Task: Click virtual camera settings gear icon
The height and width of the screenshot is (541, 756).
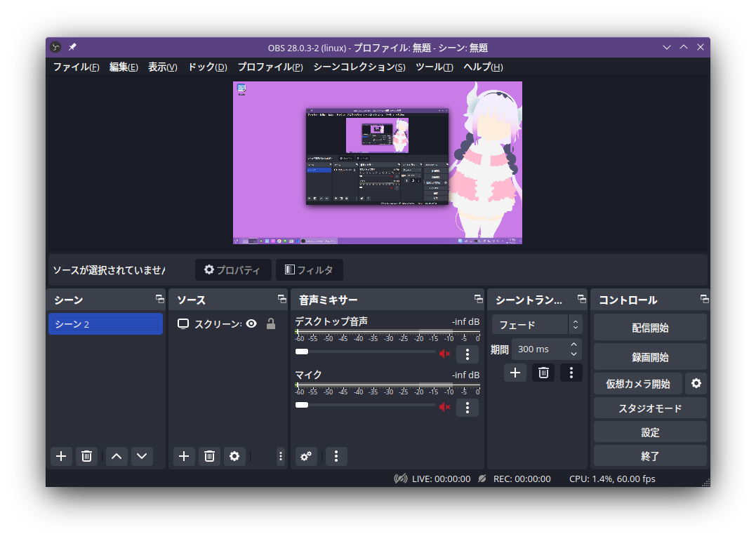Action: pos(696,384)
